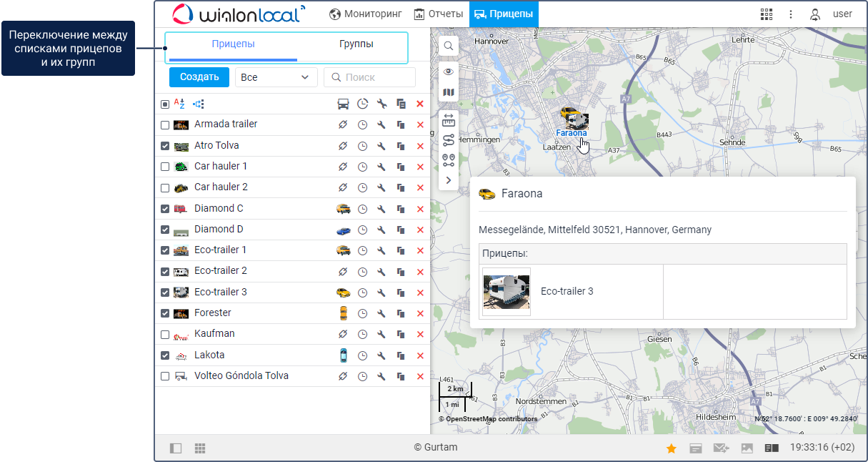The height and width of the screenshot is (462, 868).
Task: Click the routing tool icon on map
Action: (x=449, y=140)
